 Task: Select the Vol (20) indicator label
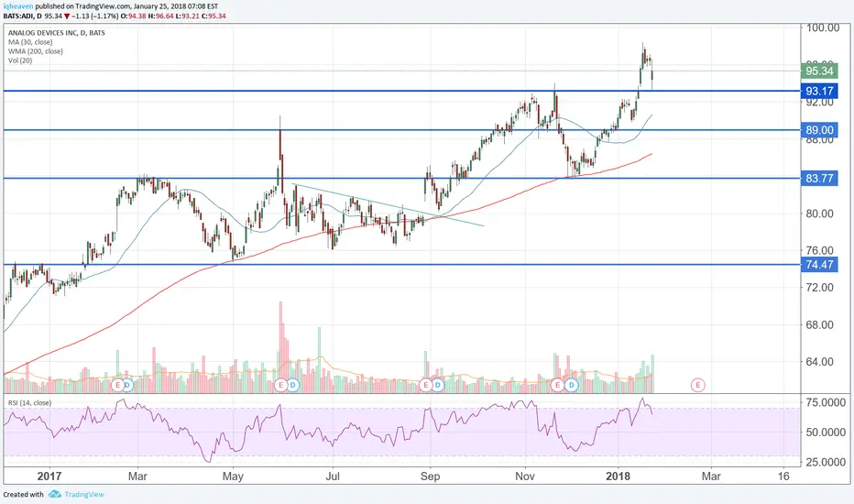coord(20,60)
